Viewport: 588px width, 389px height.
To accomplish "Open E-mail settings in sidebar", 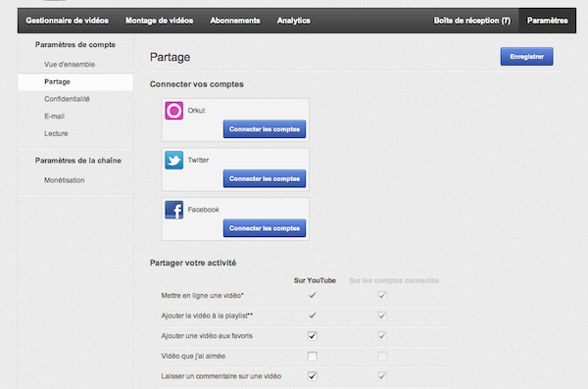I will [x=54, y=117].
